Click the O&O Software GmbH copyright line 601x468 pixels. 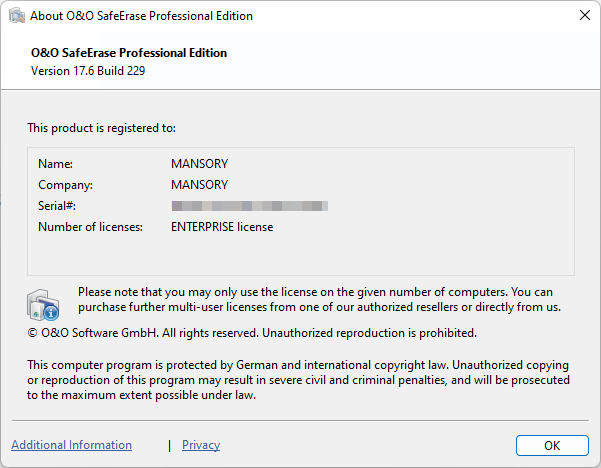tap(251, 332)
